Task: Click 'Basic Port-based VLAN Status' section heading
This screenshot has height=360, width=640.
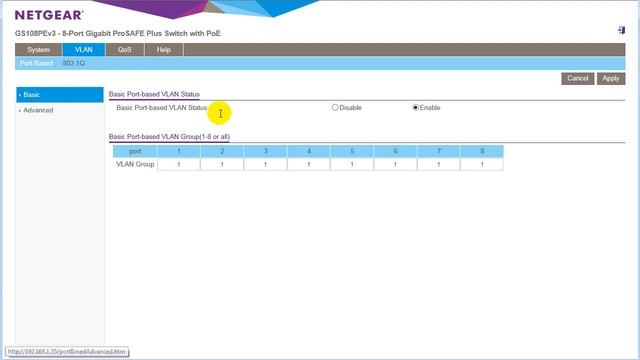Action: (x=154, y=94)
